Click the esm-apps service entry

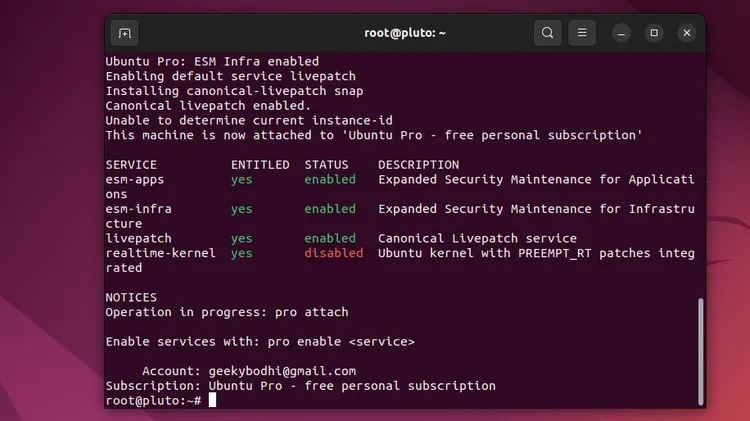coord(135,180)
